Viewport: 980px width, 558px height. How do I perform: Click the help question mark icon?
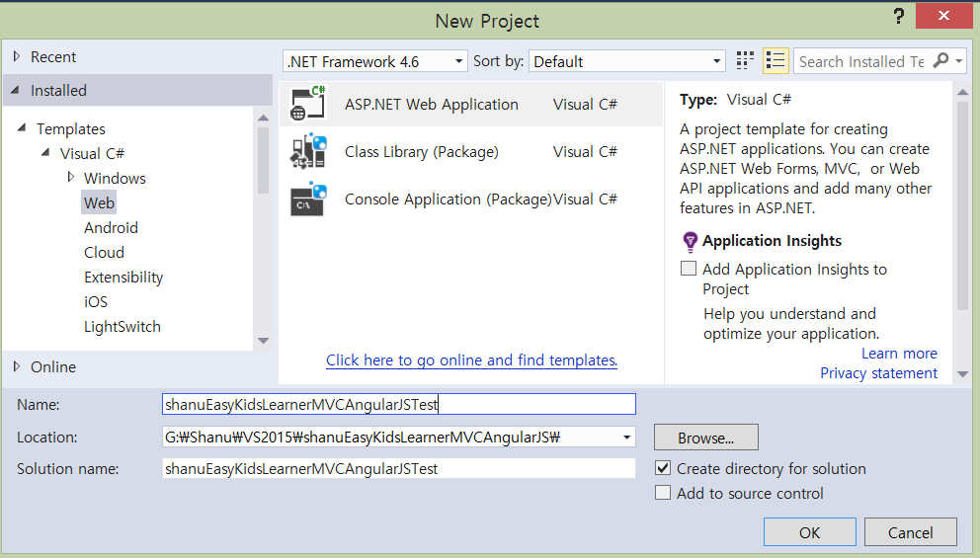[x=898, y=17]
